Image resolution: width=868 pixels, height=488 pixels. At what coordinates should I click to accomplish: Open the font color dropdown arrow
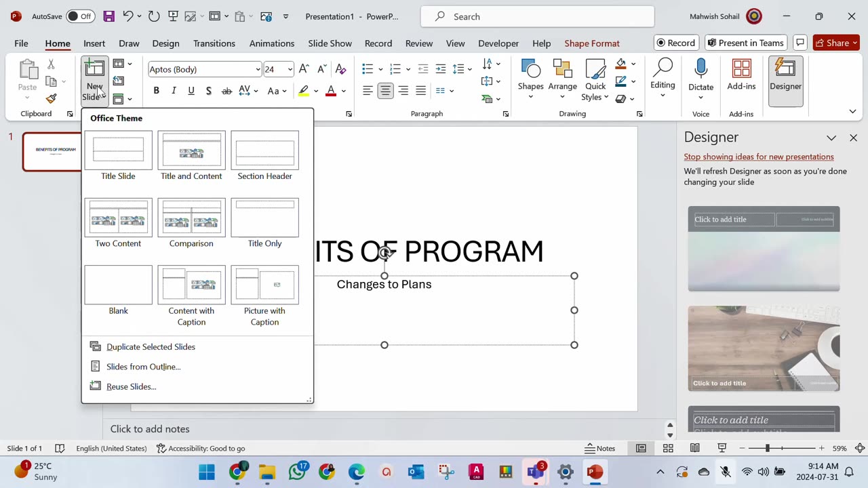point(343,91)
